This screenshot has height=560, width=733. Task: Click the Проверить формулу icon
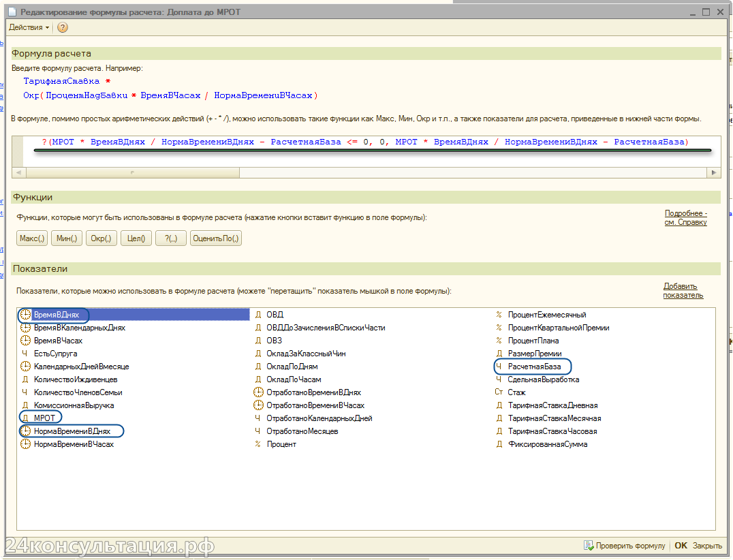pos(589,546)
